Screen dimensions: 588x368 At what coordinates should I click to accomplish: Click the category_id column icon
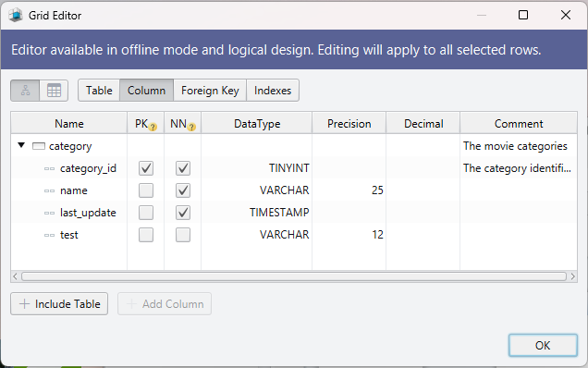(x=49, y=169)
